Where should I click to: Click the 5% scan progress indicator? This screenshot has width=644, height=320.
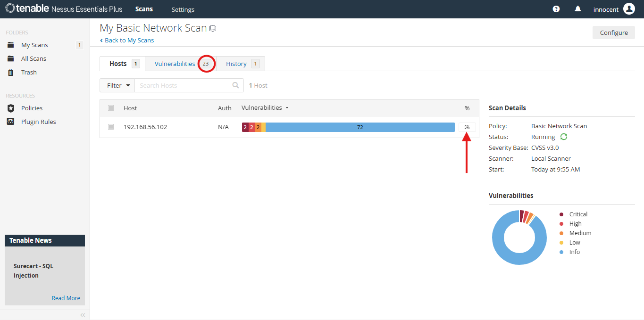click(x=467, y=127)
